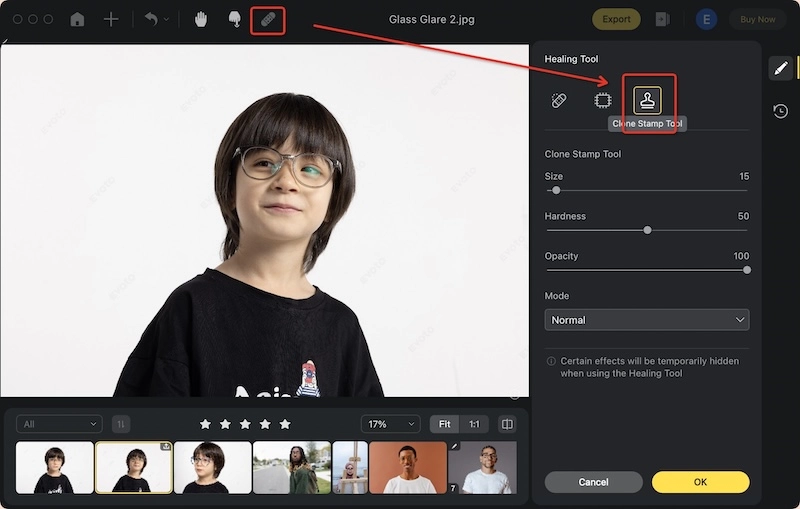Select the orange background man thumbnail
800x509 pixels.
[x=408, y=468]
